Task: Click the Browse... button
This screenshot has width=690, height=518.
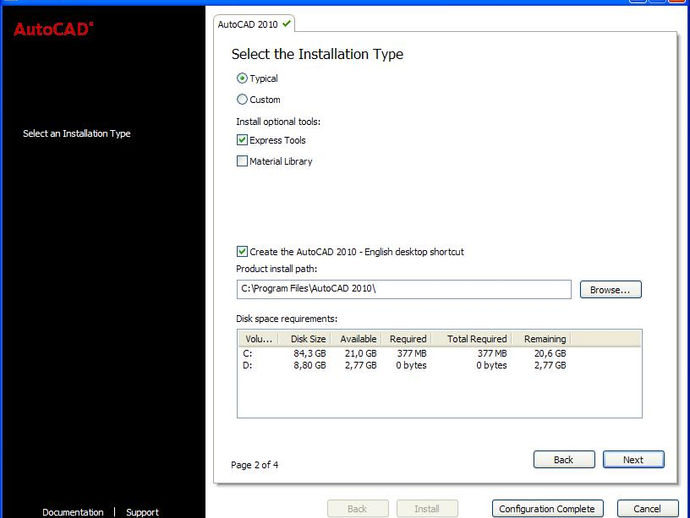Action: pyautogui.click(x=610, y=290)
